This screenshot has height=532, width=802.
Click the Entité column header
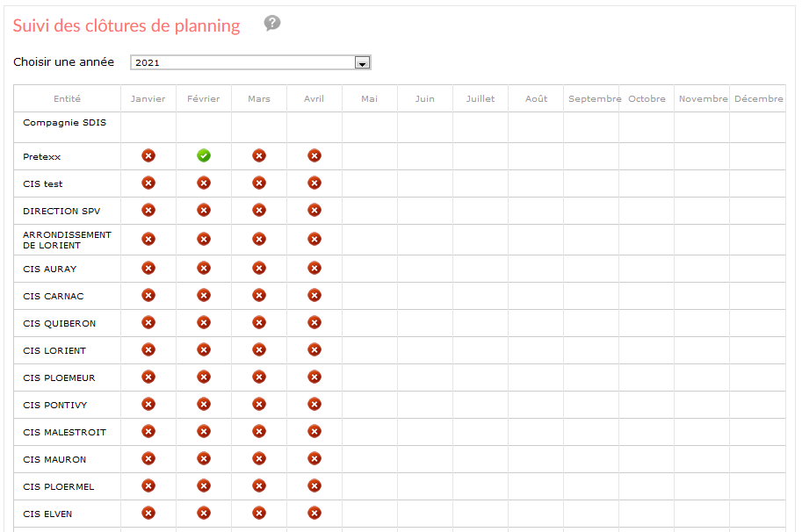[67, 98]
